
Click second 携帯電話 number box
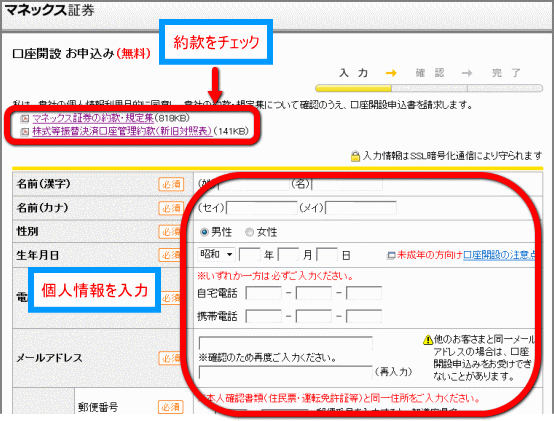pos(314,316)
